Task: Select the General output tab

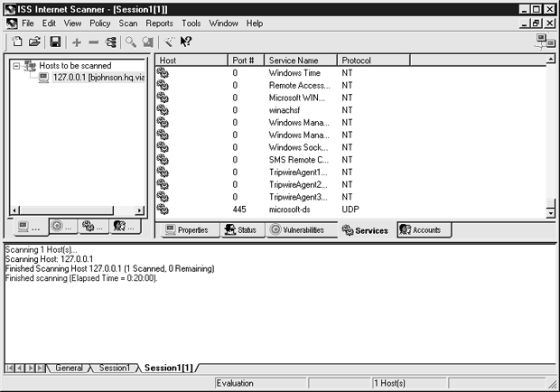Action: [x=69, y=369]
